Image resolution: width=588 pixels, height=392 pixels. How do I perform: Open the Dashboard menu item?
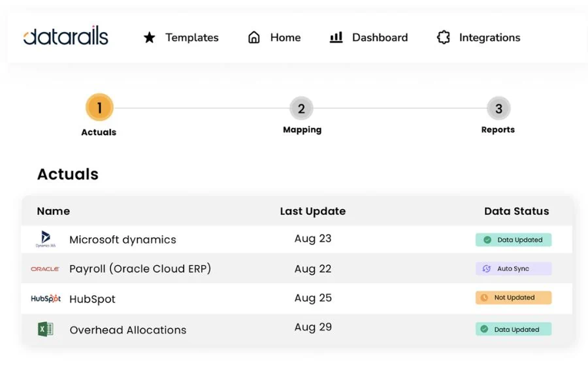[x=380, y=37]
